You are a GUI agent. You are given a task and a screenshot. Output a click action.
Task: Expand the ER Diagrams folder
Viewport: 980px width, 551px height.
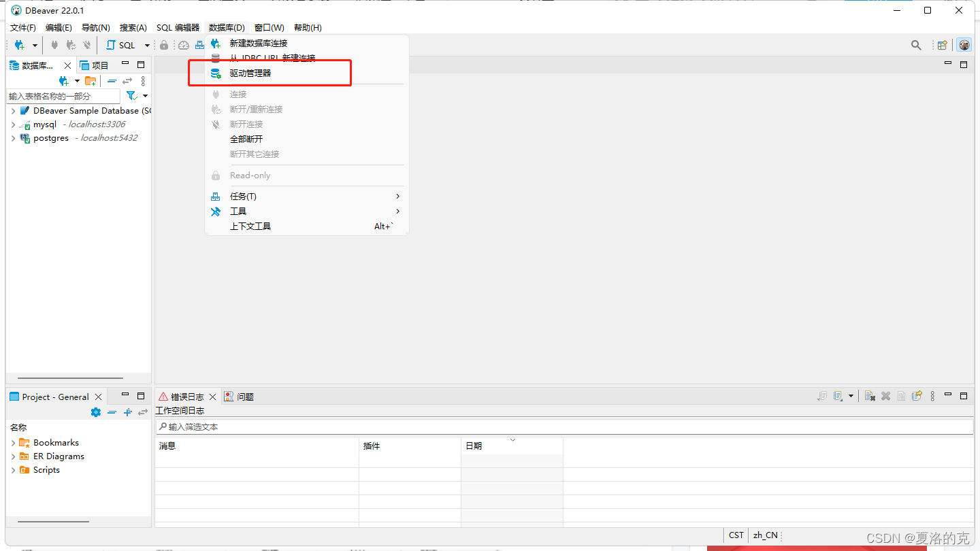[x=13, y=456]
